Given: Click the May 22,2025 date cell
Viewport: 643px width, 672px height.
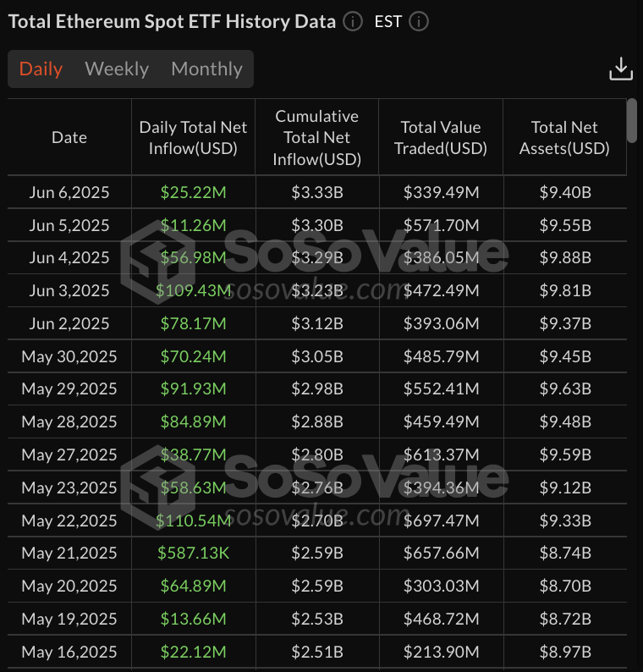Looking at the screenshot, I should point(69,521).
